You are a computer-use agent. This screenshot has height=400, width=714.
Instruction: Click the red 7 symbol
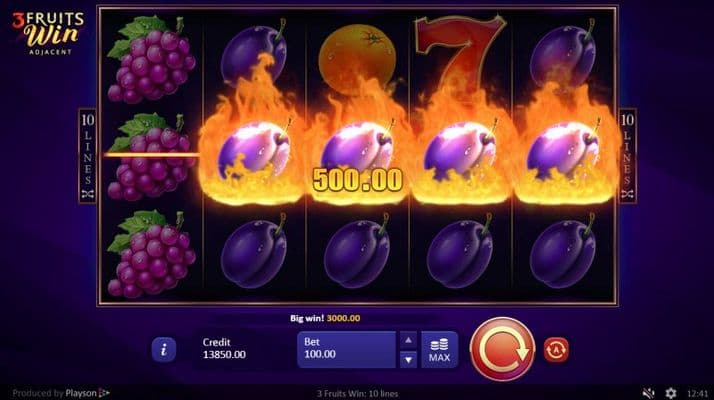click(460, 48)
